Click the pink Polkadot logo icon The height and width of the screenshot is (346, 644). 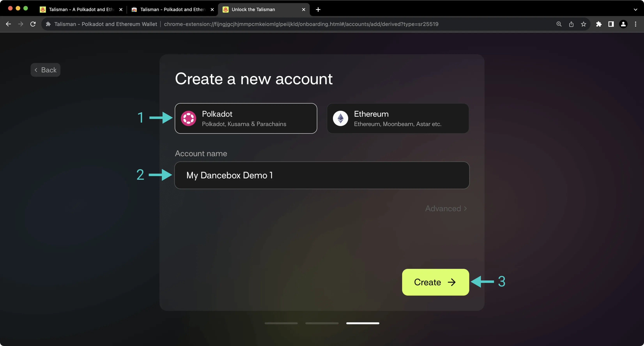point(188,118)
